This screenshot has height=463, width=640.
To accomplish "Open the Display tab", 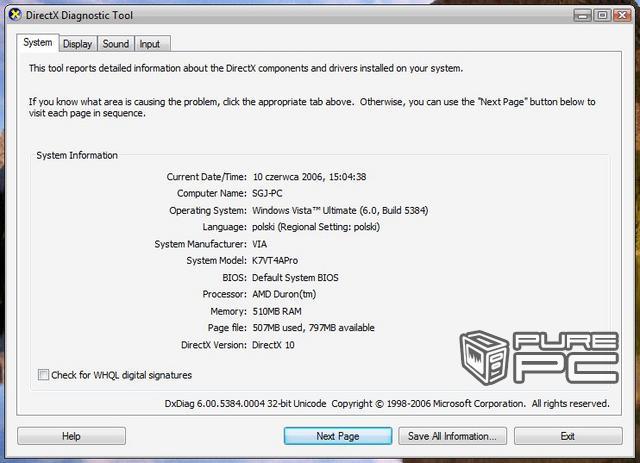I will pos(78,44).
